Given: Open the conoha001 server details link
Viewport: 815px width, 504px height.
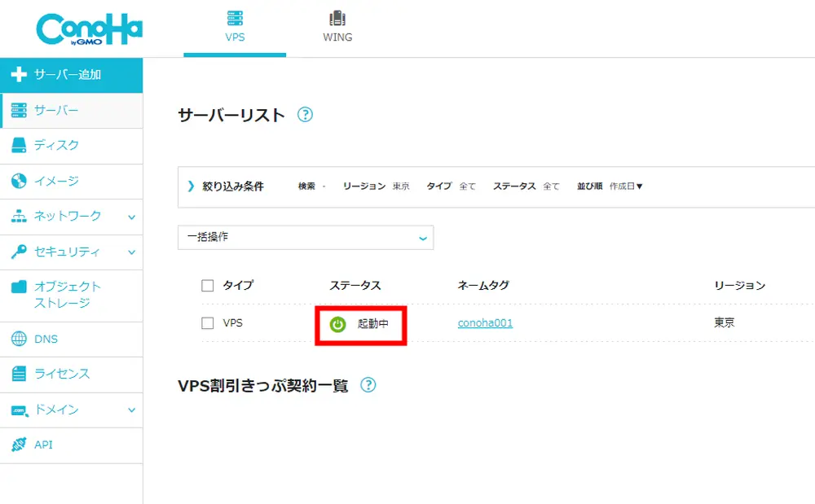Looking at the screenshot, I should point(484,322).
